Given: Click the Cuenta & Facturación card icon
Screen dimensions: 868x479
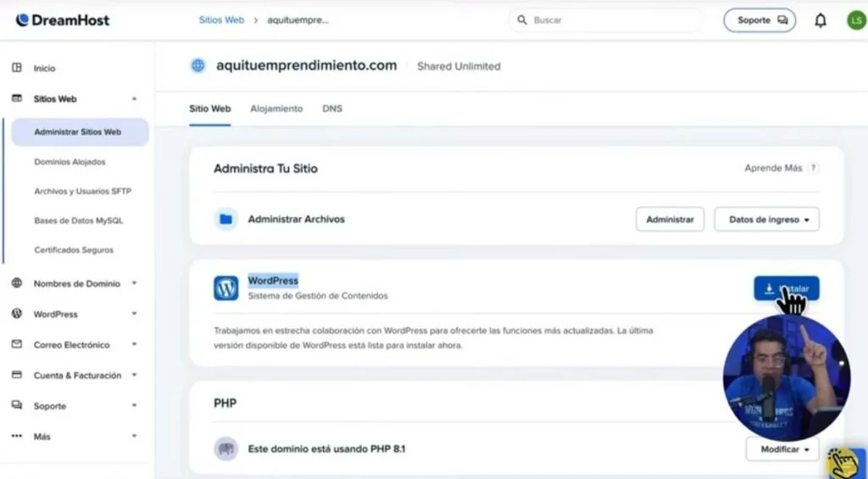Looking at the screenshot, I should point(17,375).
